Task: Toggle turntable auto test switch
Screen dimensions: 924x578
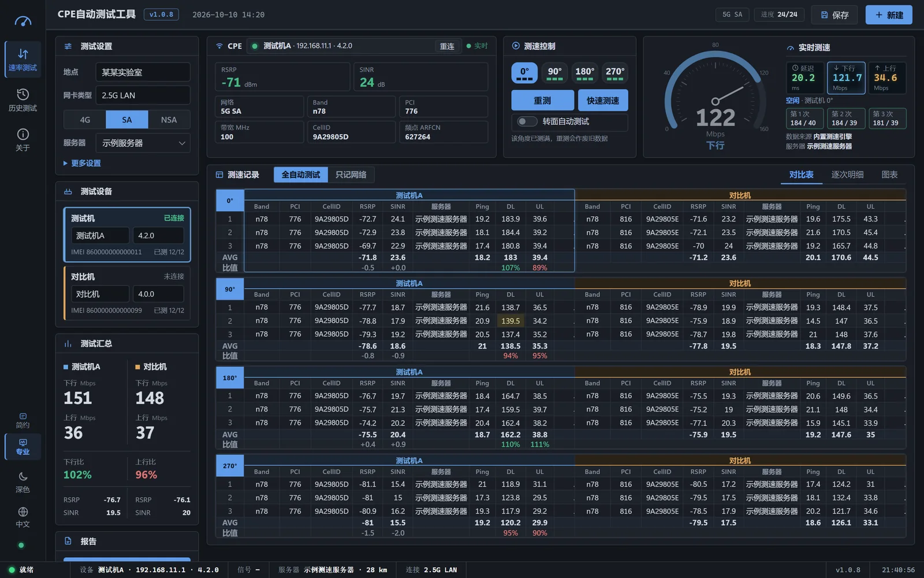Action: 527,121
